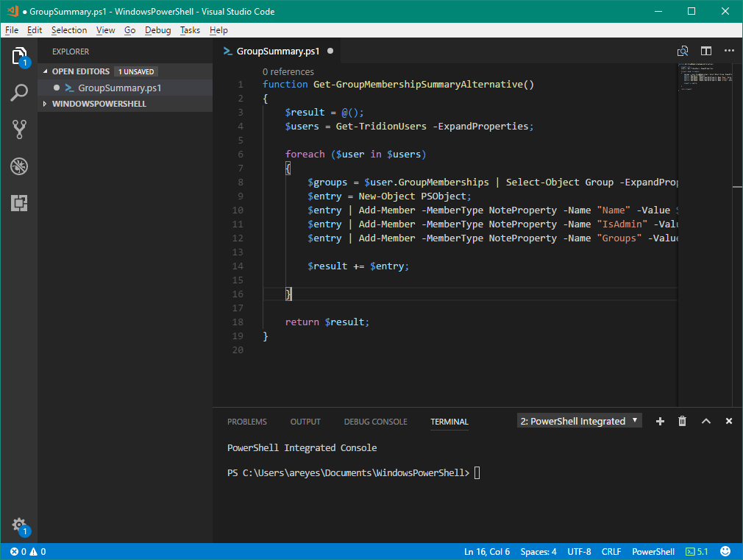The height and width of the screenshot is (560, 743).
Task: Open the Debug view icon
Action: 19,166
